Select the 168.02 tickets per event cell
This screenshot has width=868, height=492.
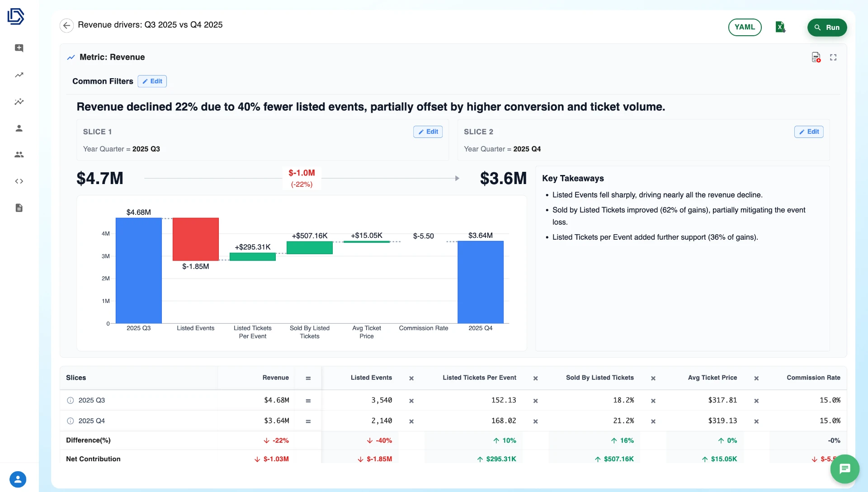point(504,421)
